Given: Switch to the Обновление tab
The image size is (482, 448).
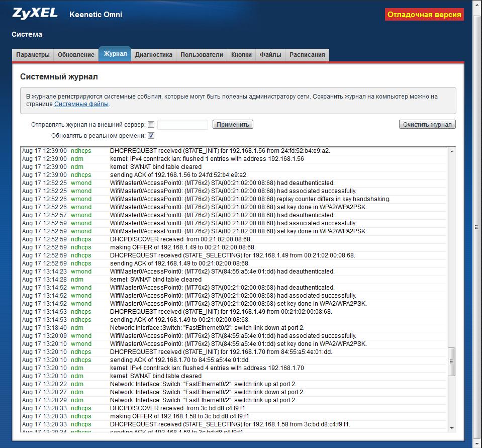Looking at the screenshot, I should click(76, 55).
